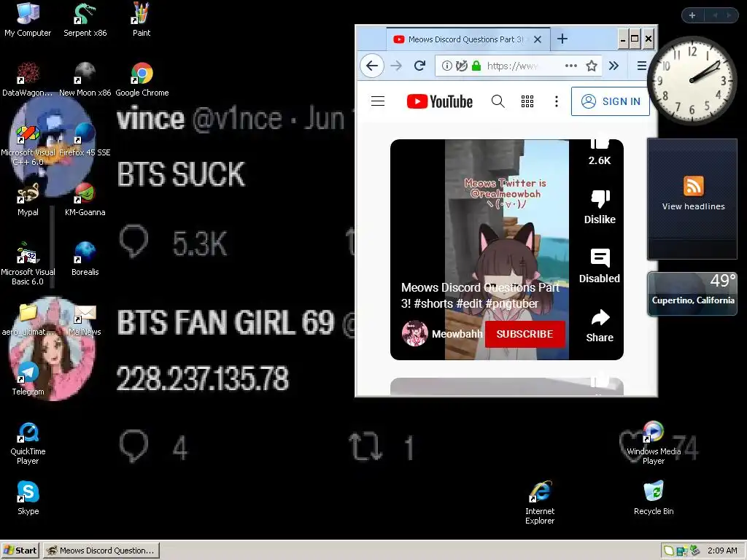The height and width of the screenshot is (560, 747).
Task: Open the aero_ultimate folder icon
Action: click(28, 319)
